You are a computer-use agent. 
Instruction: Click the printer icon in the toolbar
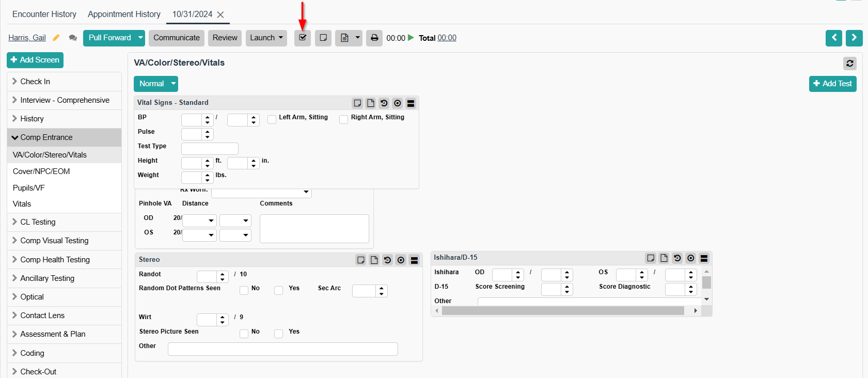[374, 38]
